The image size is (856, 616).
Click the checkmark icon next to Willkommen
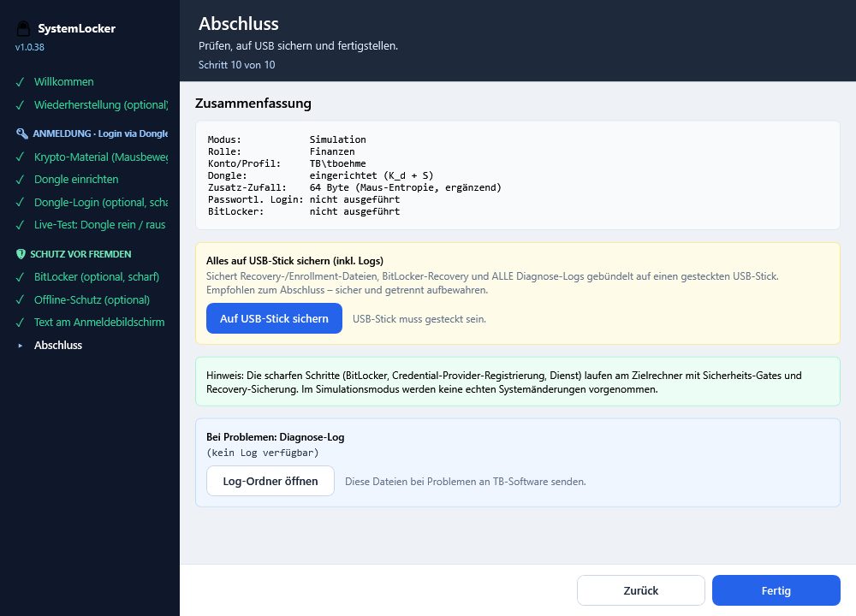pyautogui.click(x=21, y=82)
